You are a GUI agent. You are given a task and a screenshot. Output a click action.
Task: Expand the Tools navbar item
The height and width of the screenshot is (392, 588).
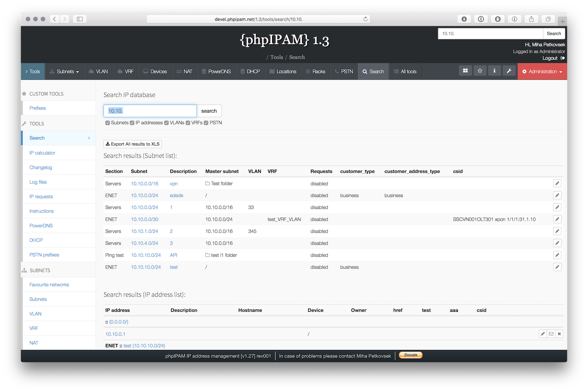(x=33, y=72)
